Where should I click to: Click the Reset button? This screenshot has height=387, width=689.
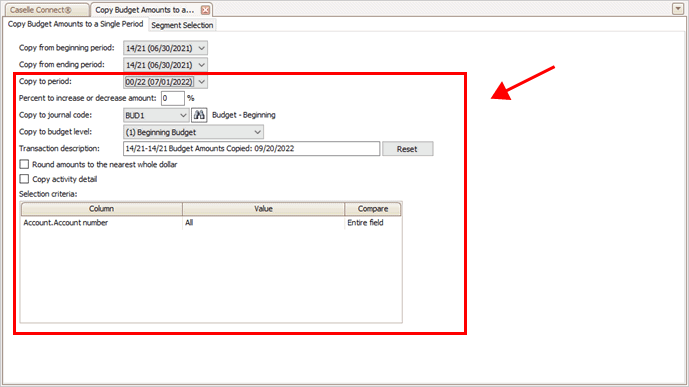pyautogui.click(x=407, y=149)
